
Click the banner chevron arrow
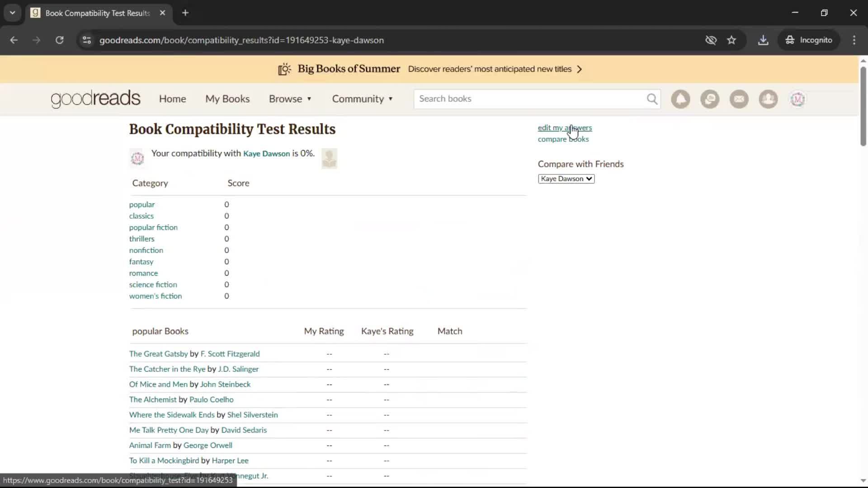click(x=580, y=69)
